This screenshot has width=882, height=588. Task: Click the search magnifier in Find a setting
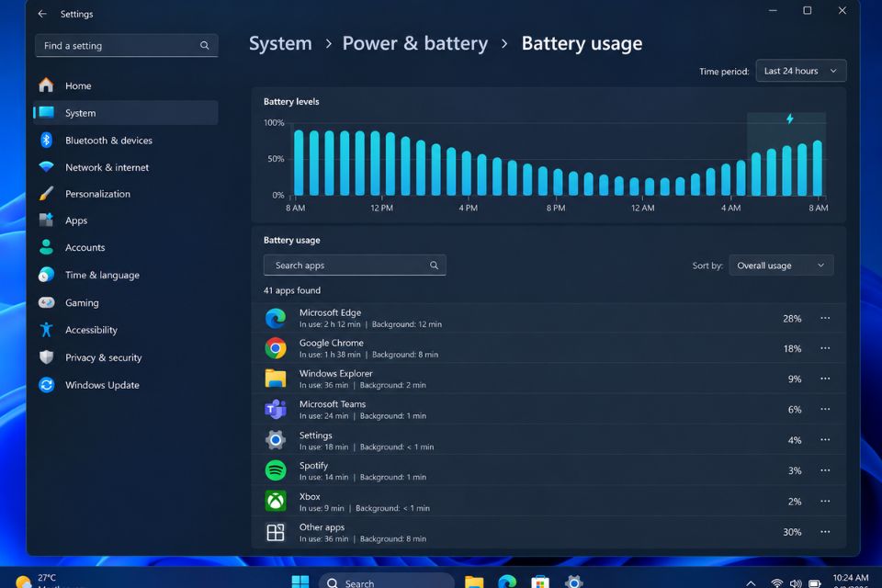coord(204,46)
